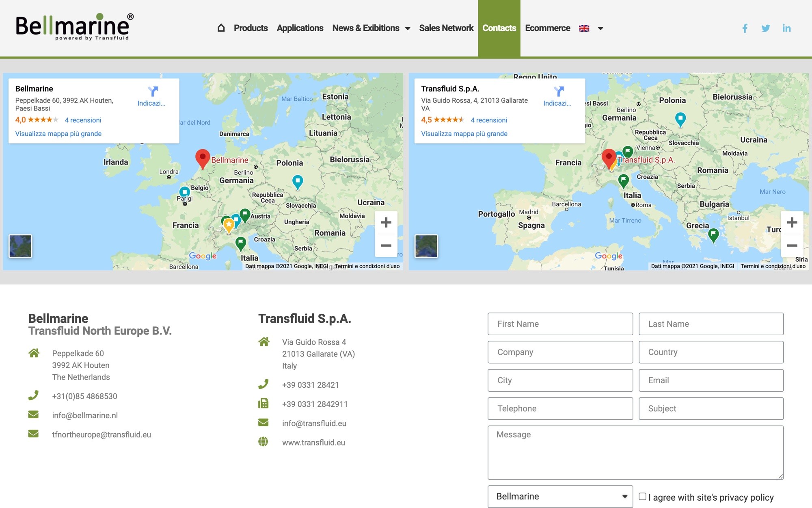Click the Bellmarine home address icon
The width and height of the screenshot is (812, 508).
coord(34,353)
